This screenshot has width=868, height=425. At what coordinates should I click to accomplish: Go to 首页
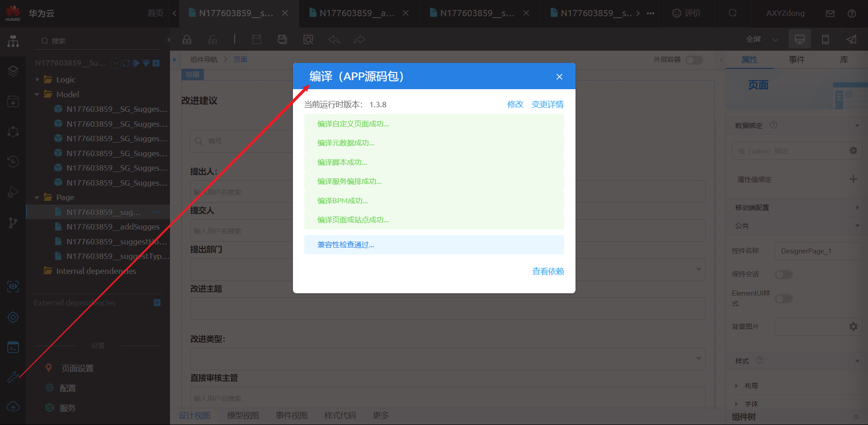pyautogui.click(x=156, y=13)
